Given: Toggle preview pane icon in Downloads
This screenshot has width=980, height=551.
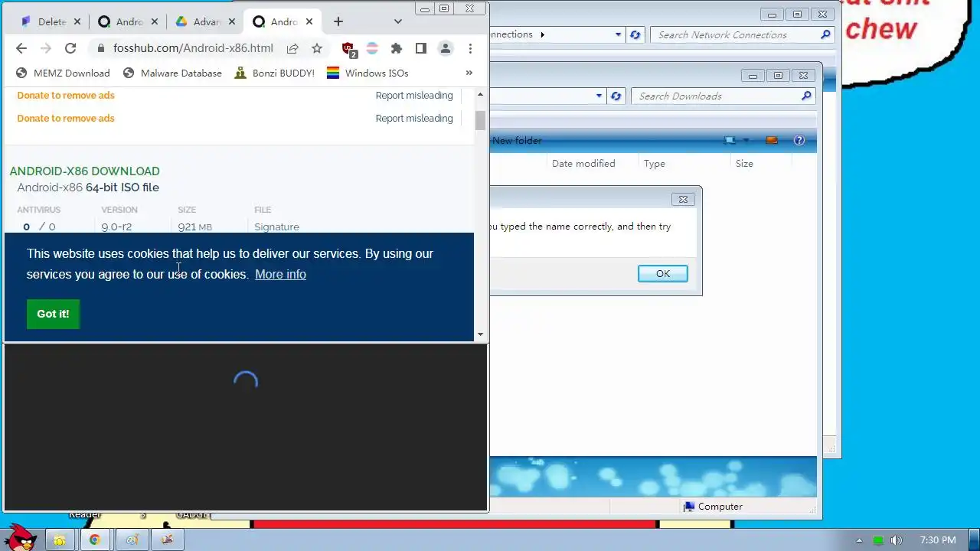Looking at the screenshot, I should tap(772, 141).
